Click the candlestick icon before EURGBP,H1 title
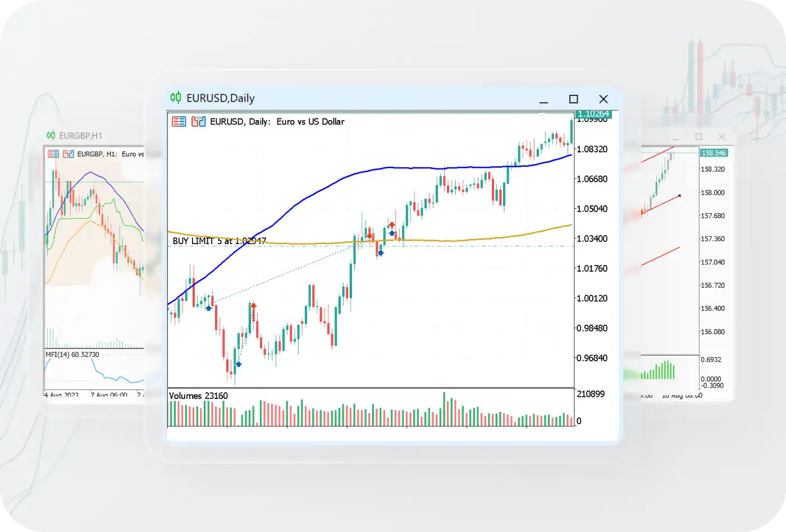Screen dimensions: 786x532 (x=51, y=135)
